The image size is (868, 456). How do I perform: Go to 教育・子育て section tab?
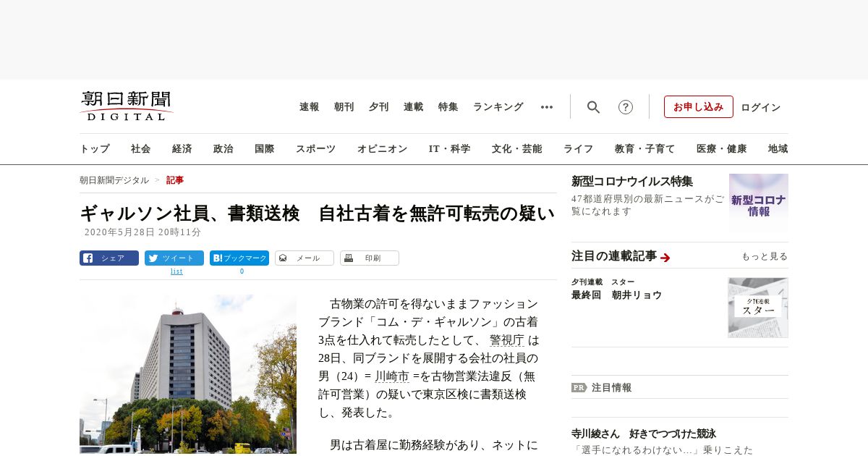tap(645, 149)
